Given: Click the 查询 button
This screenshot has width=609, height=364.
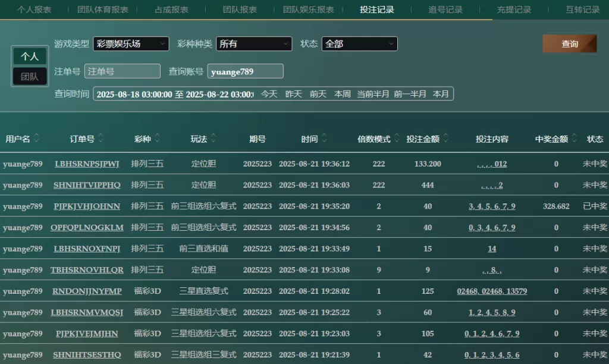Looking at the screenshot, I should click(570, 44).
